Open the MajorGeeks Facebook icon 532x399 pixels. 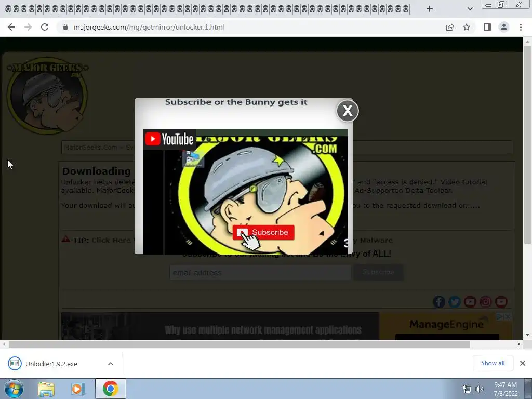coord(438,302)
